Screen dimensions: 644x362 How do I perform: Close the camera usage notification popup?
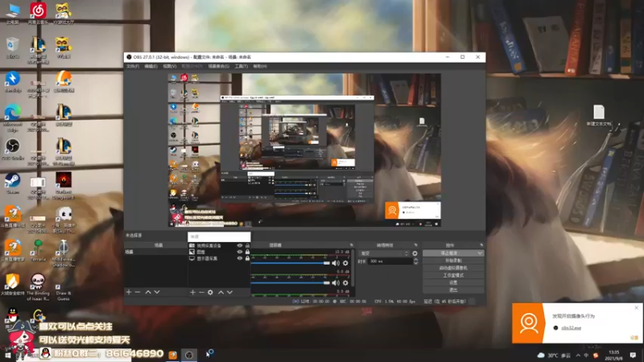pyautogui.click(x=636, y=308)
